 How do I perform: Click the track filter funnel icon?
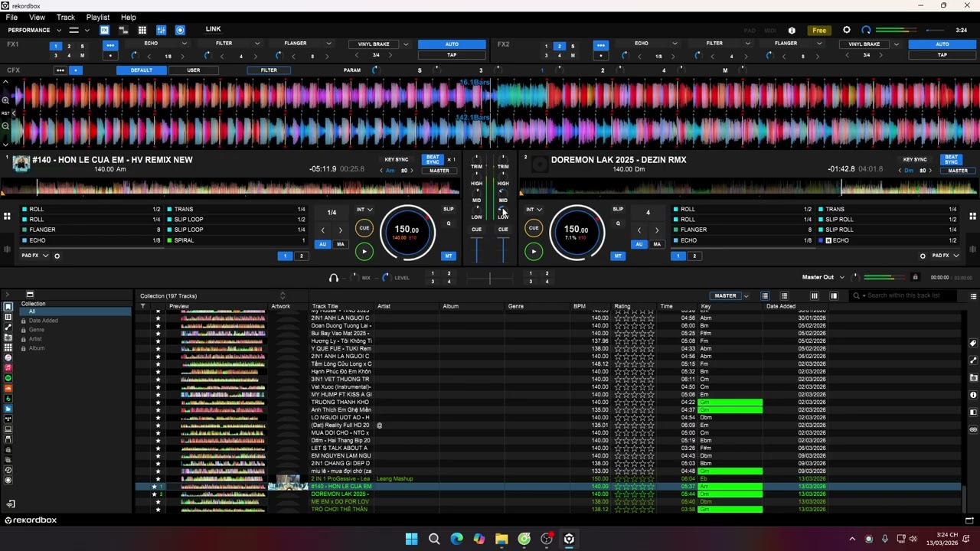click(142, 306)
